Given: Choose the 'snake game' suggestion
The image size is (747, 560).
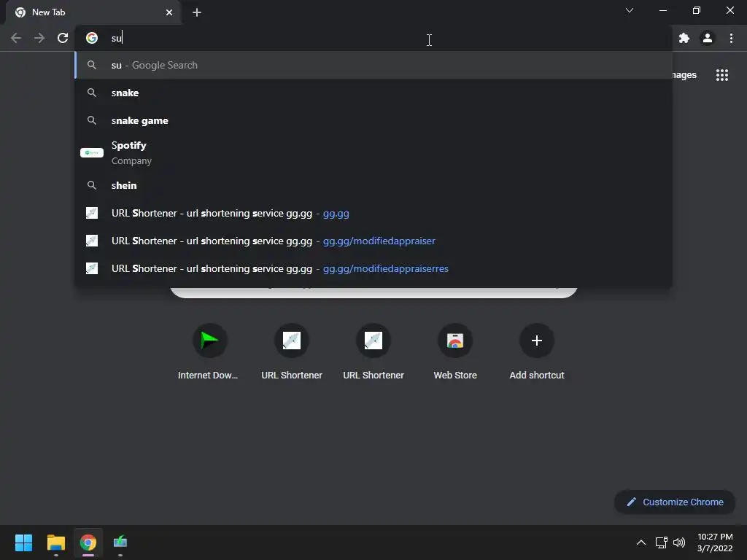Looking at the screenshot, I should (373, 120).
